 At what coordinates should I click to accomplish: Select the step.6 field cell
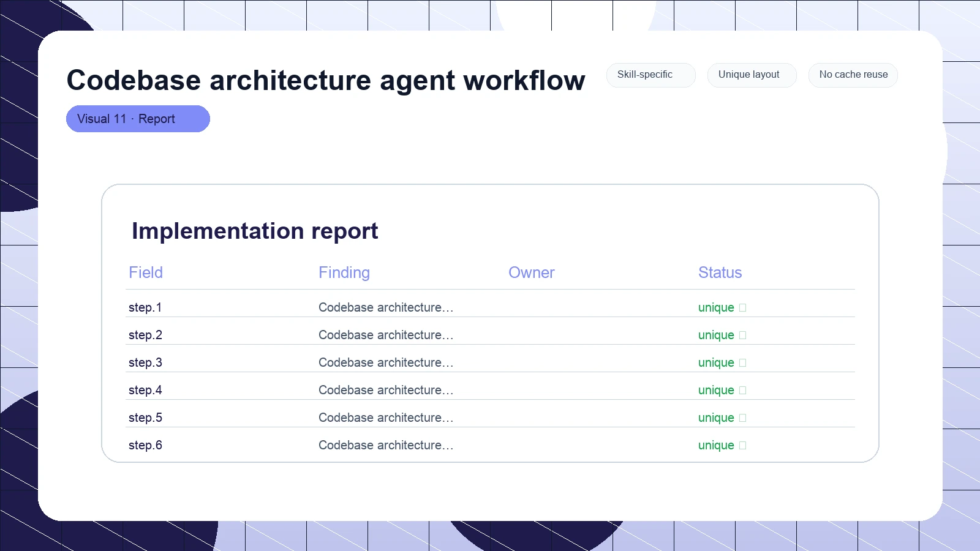(x=145, y=445)
